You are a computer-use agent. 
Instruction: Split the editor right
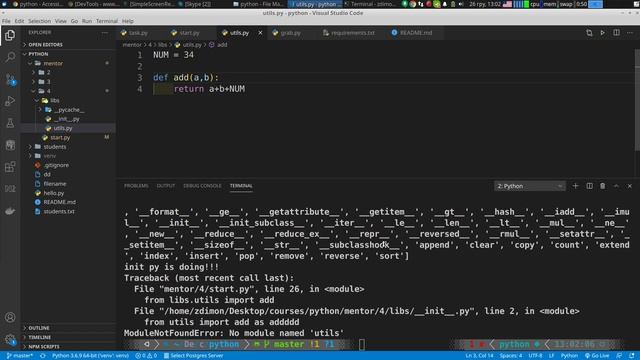616,33
